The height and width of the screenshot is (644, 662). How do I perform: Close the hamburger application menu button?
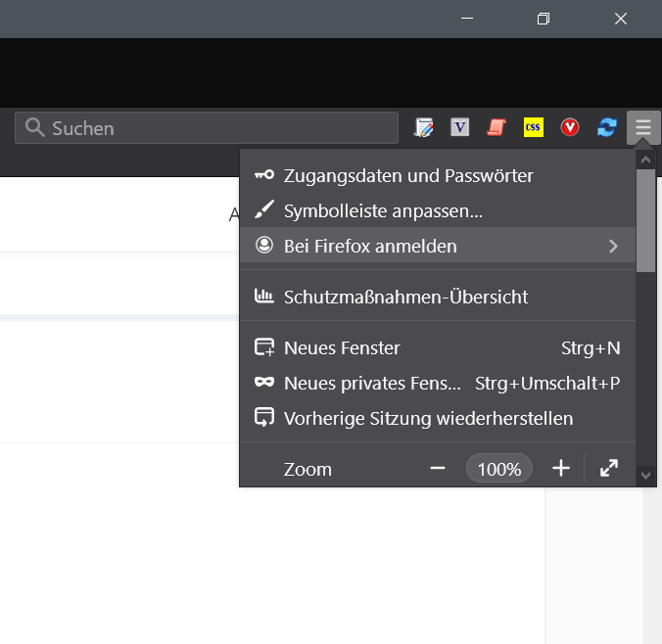click(643, 127)
